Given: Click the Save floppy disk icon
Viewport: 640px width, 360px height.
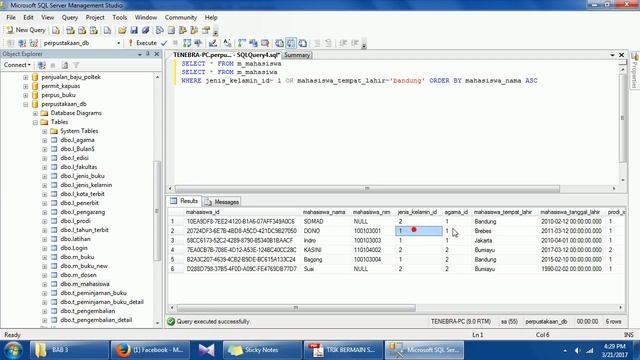Looking at the screenshot, I should [134, 30].
